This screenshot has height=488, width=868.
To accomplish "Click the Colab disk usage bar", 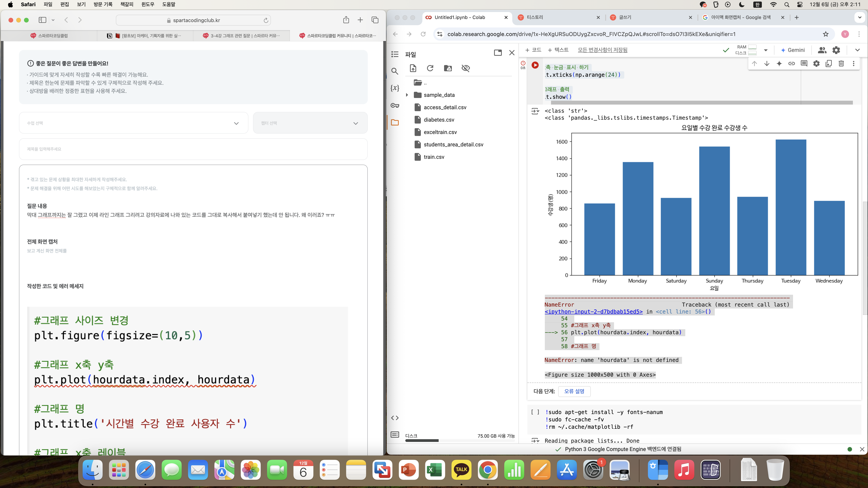I will 460,440.
